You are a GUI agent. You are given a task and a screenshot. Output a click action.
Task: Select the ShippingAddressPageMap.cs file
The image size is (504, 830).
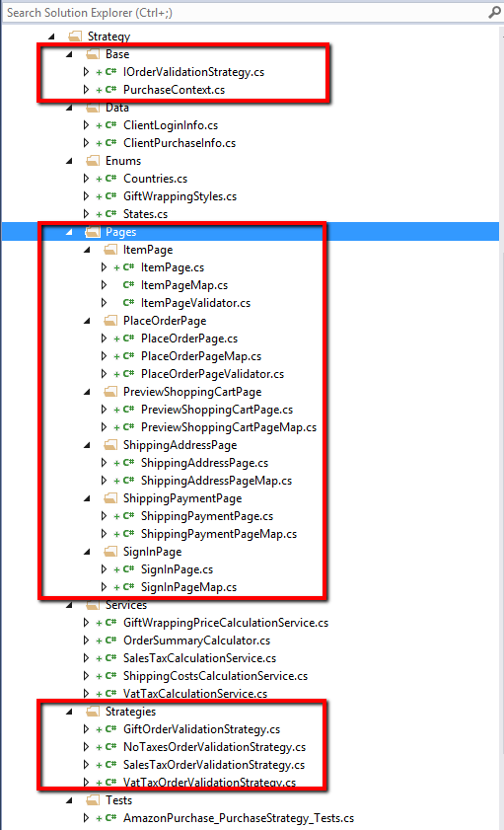216,481
